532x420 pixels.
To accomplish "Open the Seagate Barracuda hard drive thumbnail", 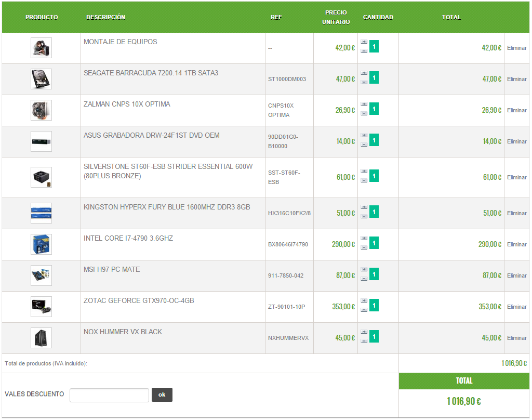I will click(x=42, y=79).
